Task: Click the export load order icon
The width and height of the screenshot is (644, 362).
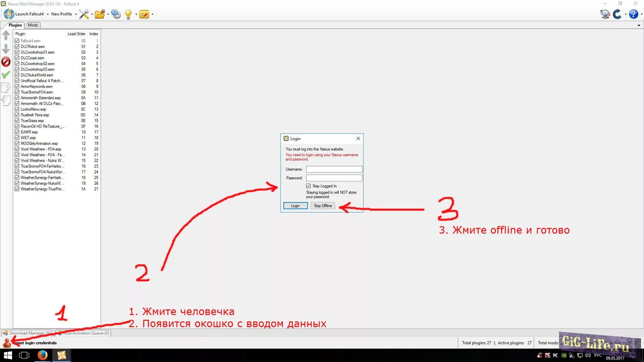Action: [6, 87]
